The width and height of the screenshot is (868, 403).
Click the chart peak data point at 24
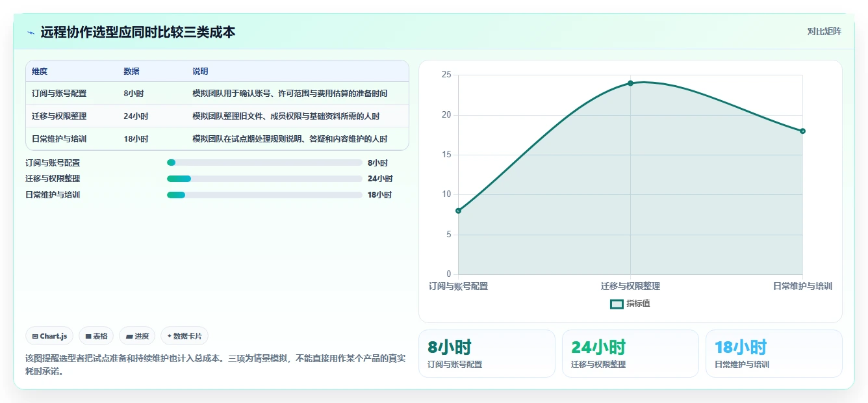pyautogui.click(x=630, y=83)
